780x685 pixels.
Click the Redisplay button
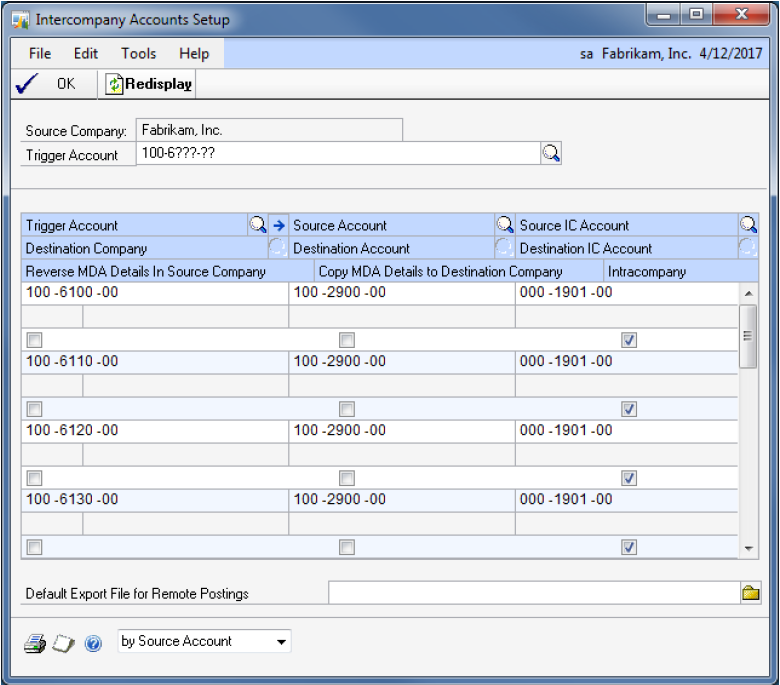click(x=149, y=85)
